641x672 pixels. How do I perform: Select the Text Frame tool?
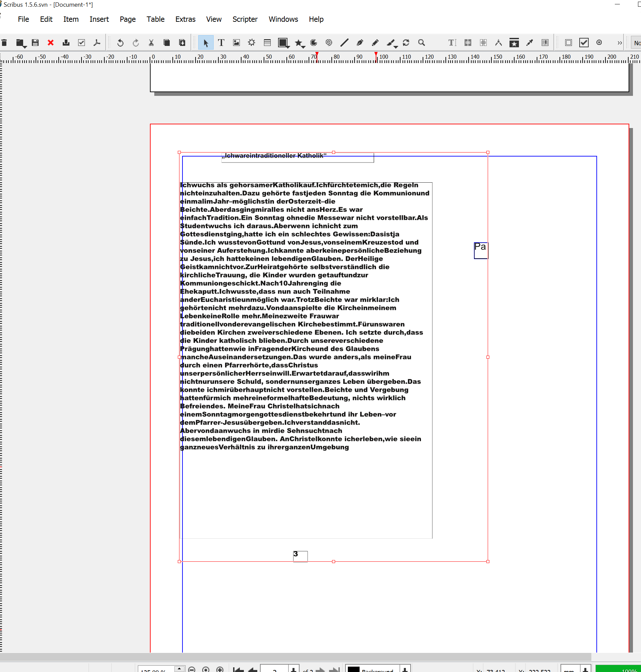(x=221, y=43)
